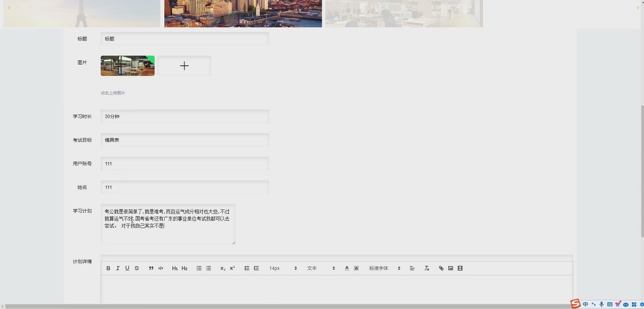Toggle Chinese/English input mode 中
The image size is (644, 309).
(x=585, y=304)
